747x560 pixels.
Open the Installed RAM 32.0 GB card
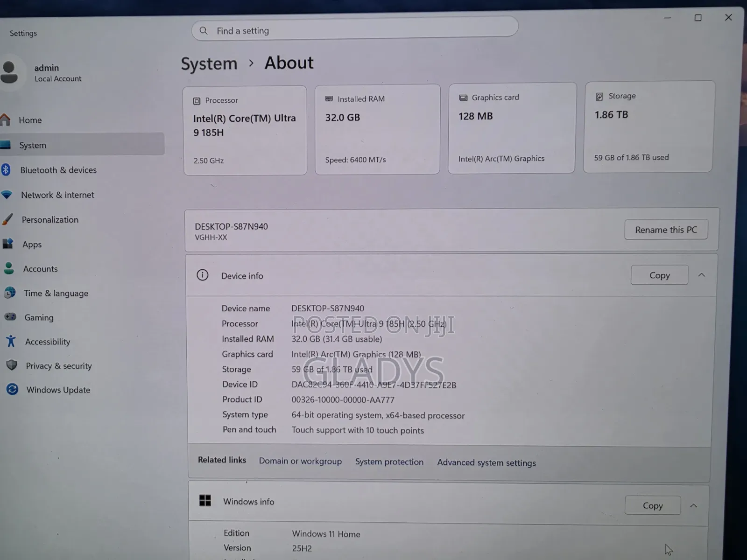(x=377, y=129)
